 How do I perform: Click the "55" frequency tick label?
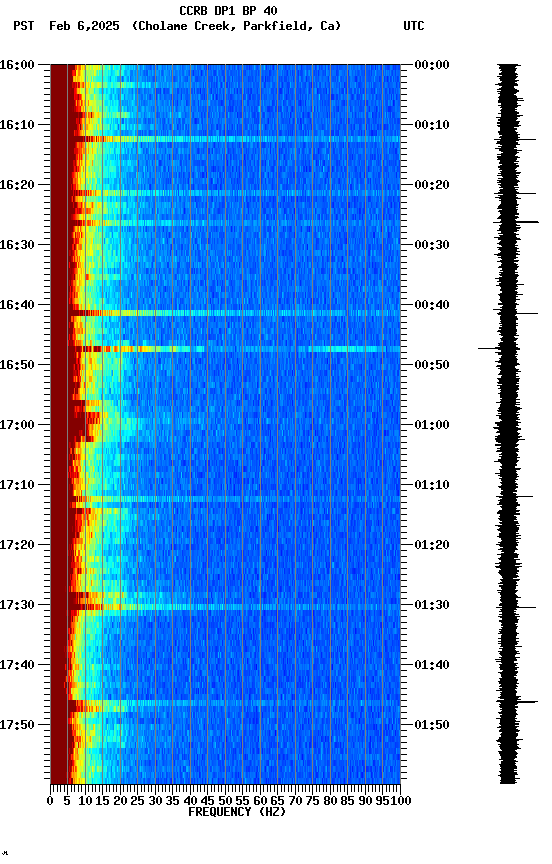tap(242, 801)
